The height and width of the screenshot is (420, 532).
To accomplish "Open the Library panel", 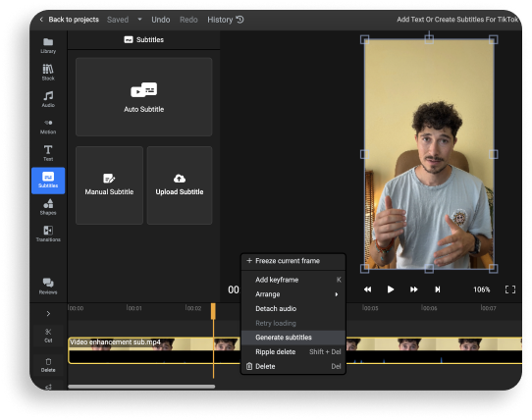I will coord(48,46).
